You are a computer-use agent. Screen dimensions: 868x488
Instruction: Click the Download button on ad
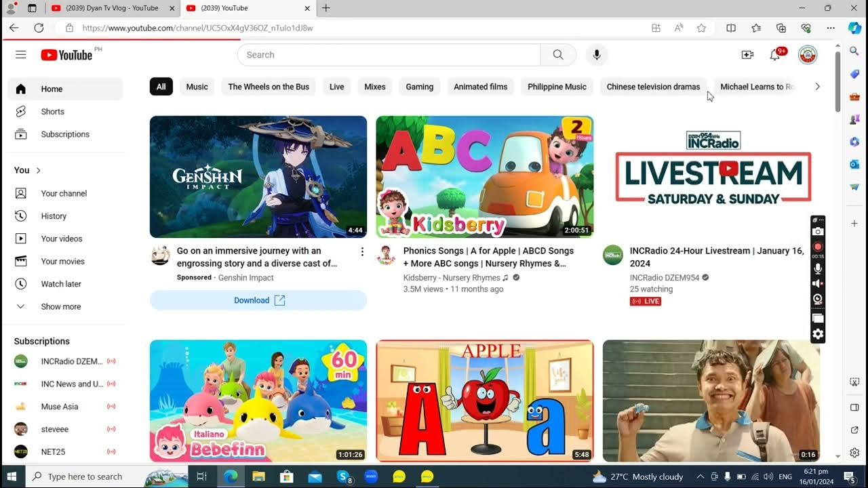(x=258, y=300)
